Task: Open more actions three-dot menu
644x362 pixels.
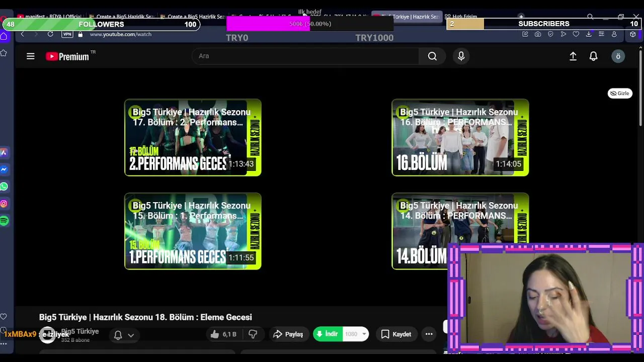Action: coord(429,334)
